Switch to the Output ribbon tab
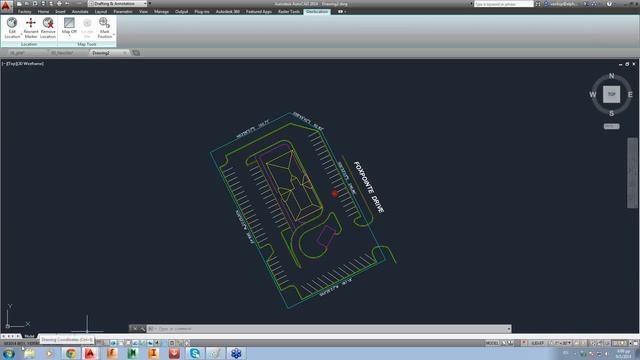Image resolution: width=640 pixels, height=360 pixels. pos(182,12)
